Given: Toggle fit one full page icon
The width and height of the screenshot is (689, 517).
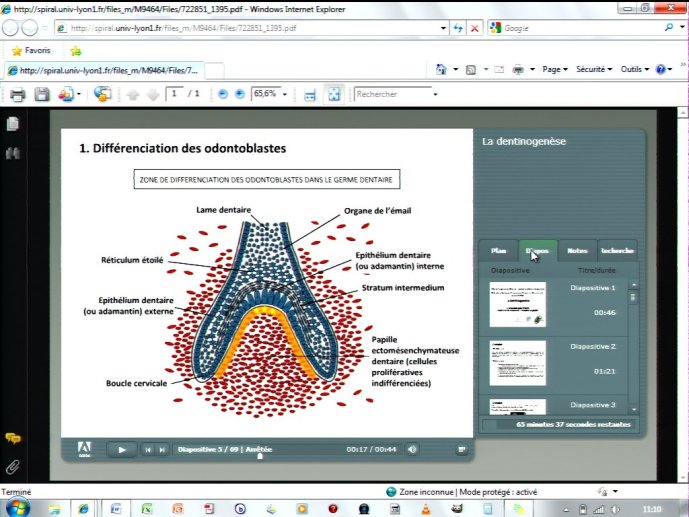Looking at the screenshot, I should coord(334,94).
